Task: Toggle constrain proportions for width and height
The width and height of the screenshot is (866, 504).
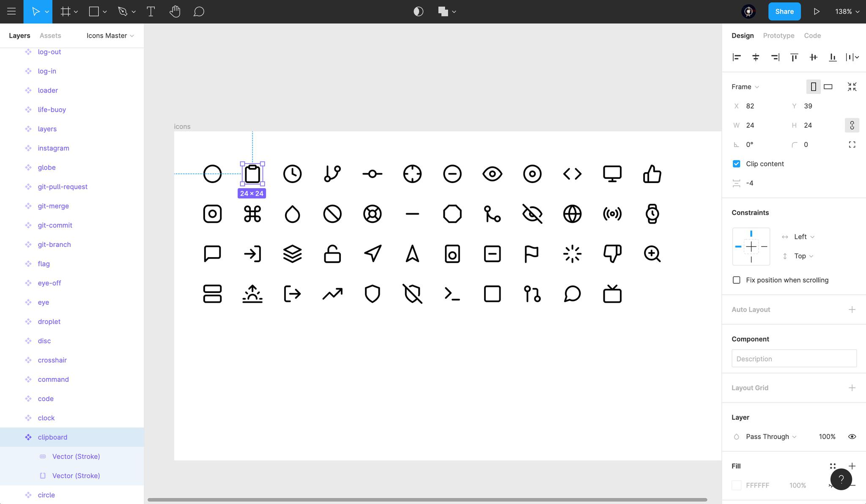Action: pyautogui.click(x=852, y=125)
